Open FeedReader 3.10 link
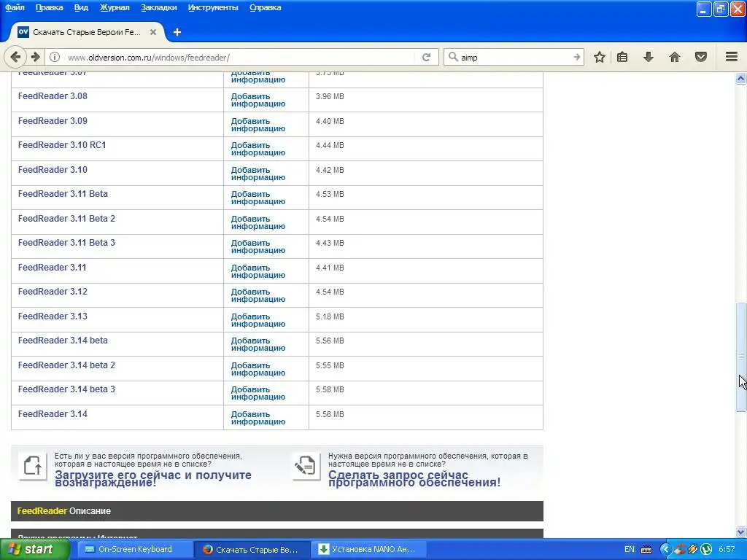The width and height of the screenshot is (747, 560). coord(53,169)
